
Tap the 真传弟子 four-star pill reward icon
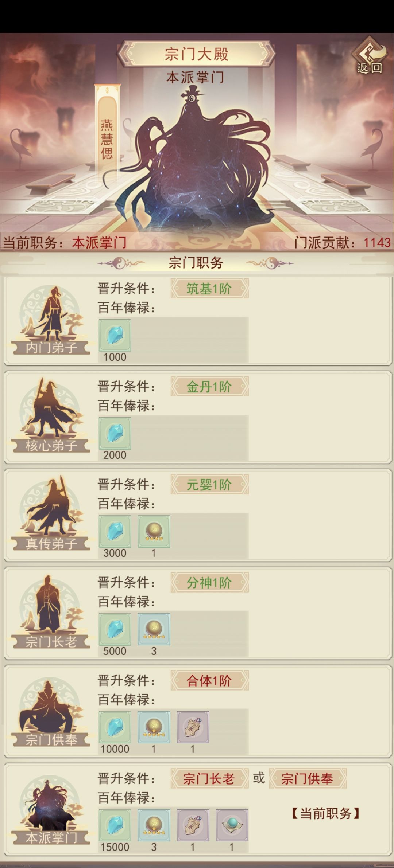(154, 531)
